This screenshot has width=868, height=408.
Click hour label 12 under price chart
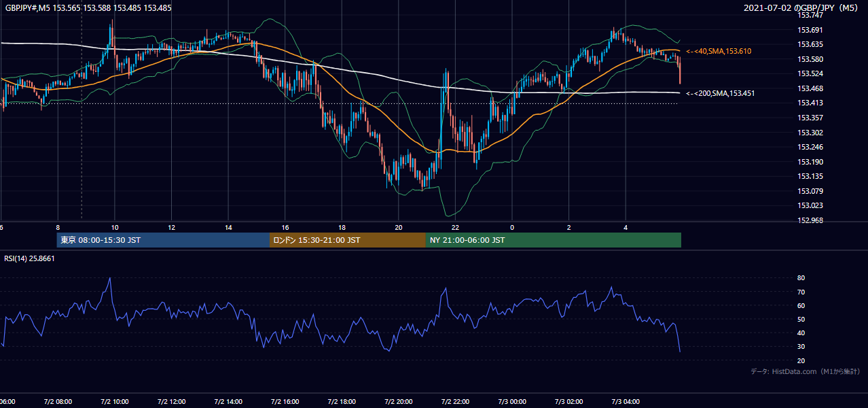coord(172,228)
